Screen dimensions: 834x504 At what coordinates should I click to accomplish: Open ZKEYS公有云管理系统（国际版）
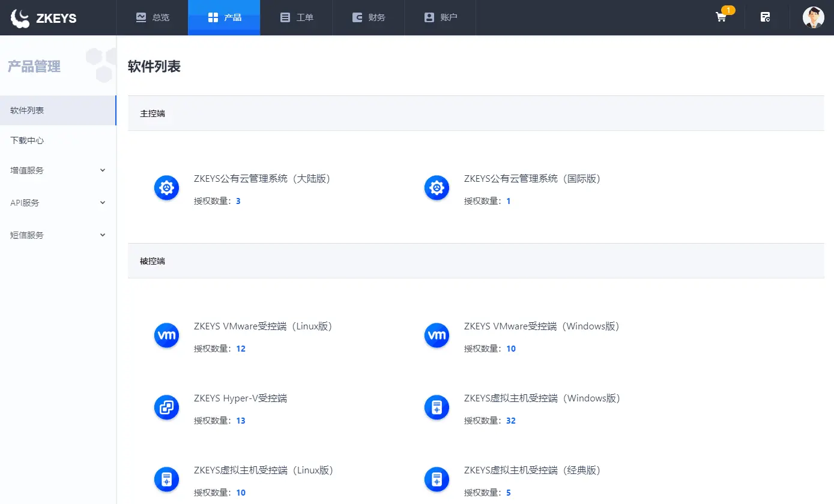tap(533, 179)
